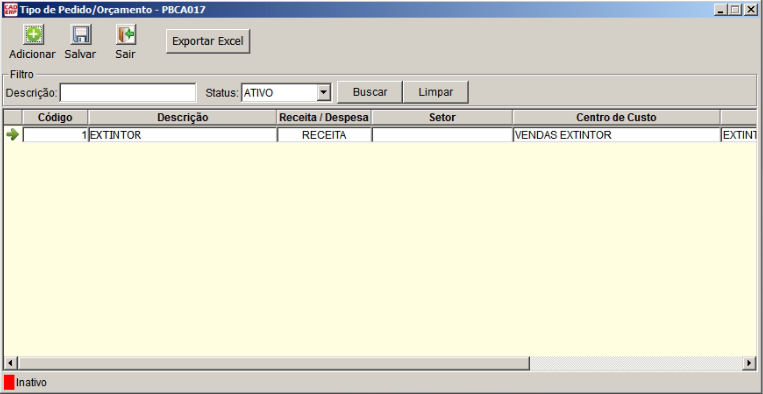Select the code cell with value 1

[55, 135]
